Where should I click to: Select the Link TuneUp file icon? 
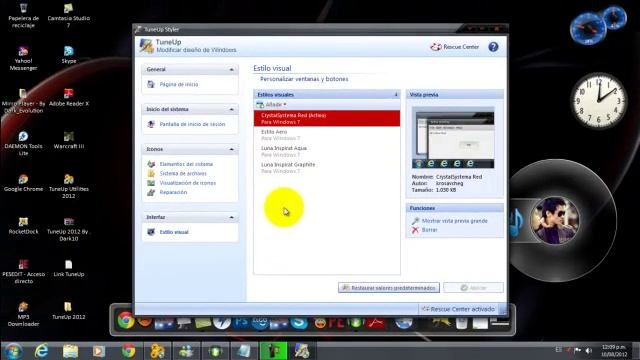coord(69,268)
